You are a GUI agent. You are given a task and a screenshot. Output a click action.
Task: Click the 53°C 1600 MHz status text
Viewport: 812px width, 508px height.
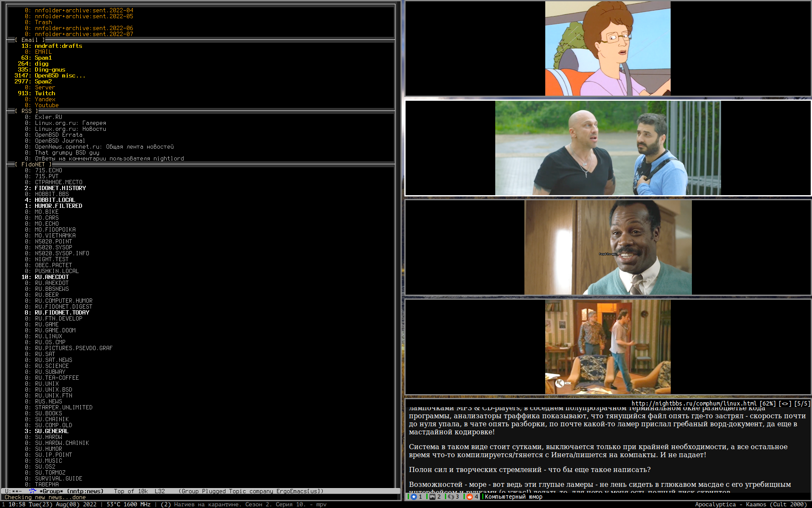(x=129, y=504)
